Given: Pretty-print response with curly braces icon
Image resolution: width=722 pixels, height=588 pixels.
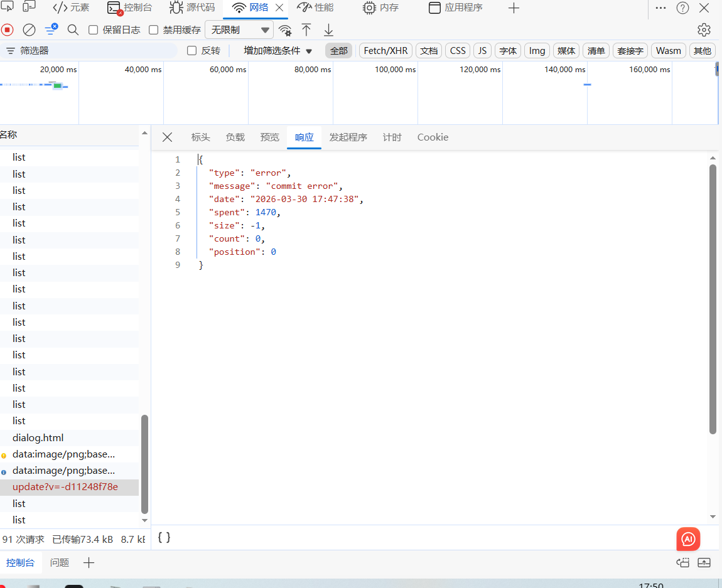Looking at the screenshot, I should click(164, 537).
